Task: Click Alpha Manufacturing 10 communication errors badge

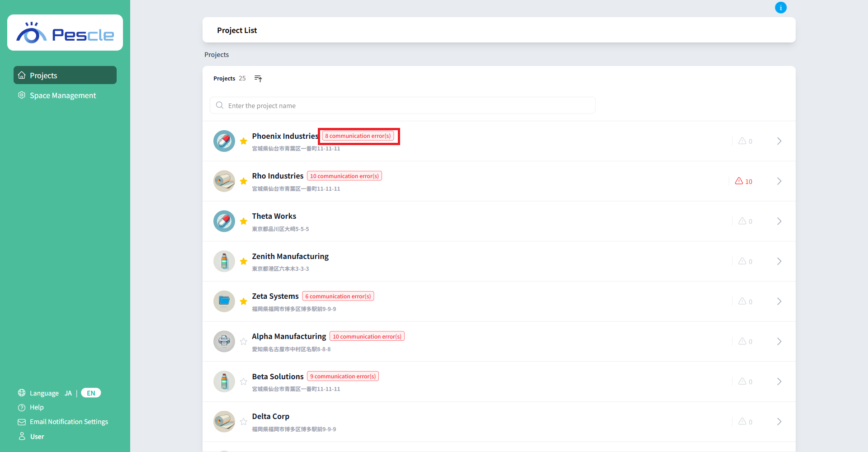Action: [367, 336]
